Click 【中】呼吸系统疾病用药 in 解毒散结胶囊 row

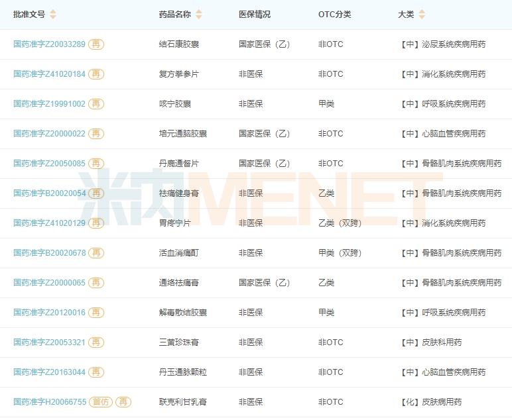click(442, 313)
